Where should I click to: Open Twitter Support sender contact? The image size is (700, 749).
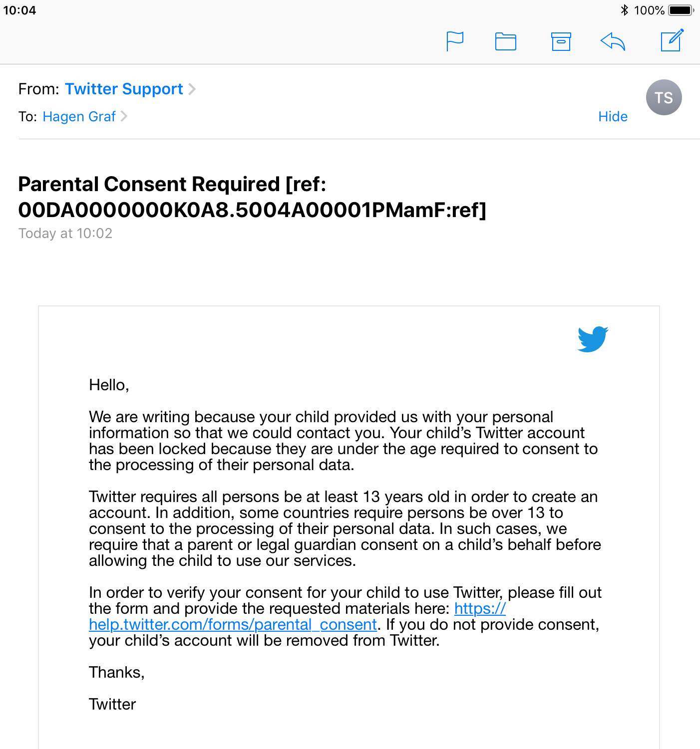[x=124, y=89]
